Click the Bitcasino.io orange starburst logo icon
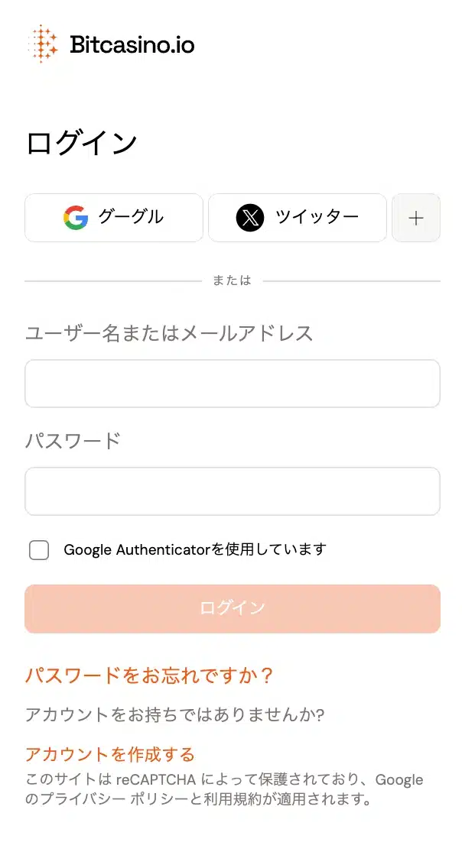Screen dimensions: 462x868 (43, 44)
